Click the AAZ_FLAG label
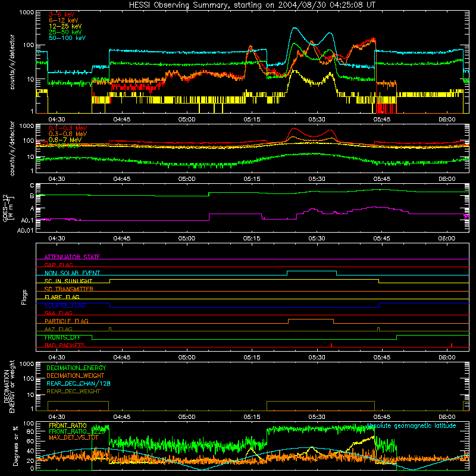Image resolution: width=476 pixels, height=476 pixels. (x=58, y=329)
